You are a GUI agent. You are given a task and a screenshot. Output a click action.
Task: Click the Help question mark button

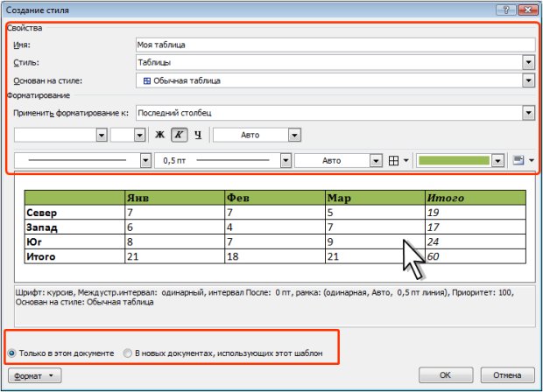pos(503,10)
